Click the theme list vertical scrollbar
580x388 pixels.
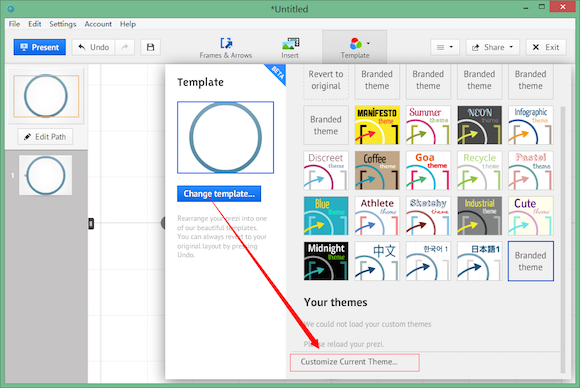click(563, 240)
